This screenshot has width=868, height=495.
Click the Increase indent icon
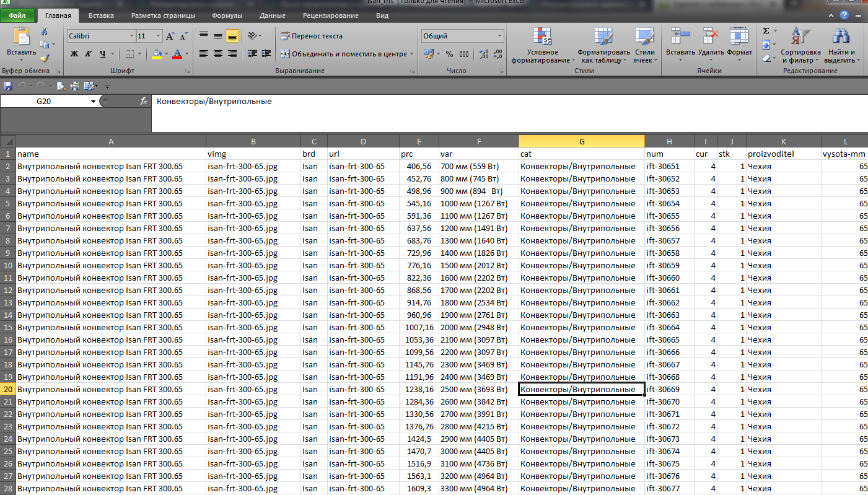coord(265,54)
